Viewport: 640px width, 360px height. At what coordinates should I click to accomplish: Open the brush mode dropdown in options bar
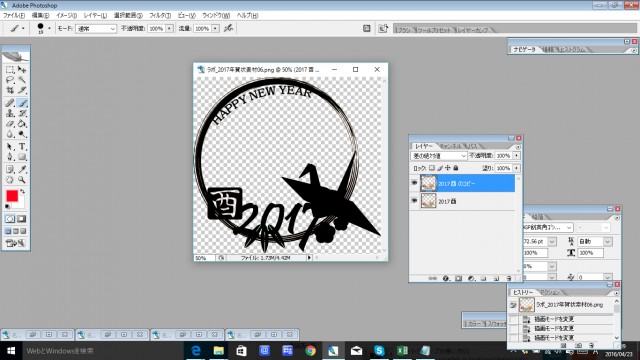point(96,29)
